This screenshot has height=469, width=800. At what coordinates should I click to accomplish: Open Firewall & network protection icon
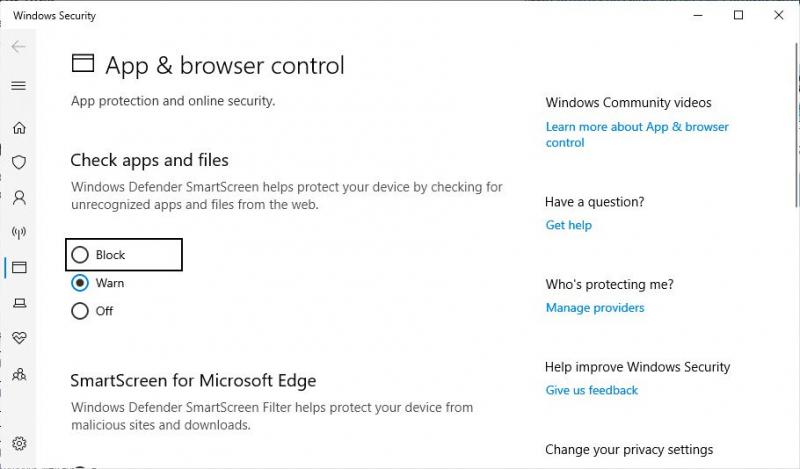coord(18,233)
